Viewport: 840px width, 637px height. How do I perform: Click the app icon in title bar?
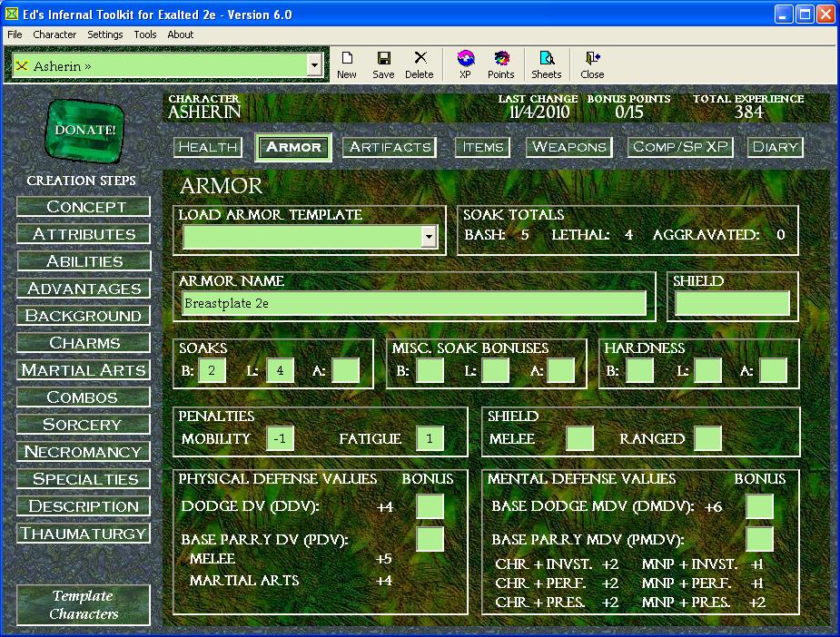coord(11,15)
